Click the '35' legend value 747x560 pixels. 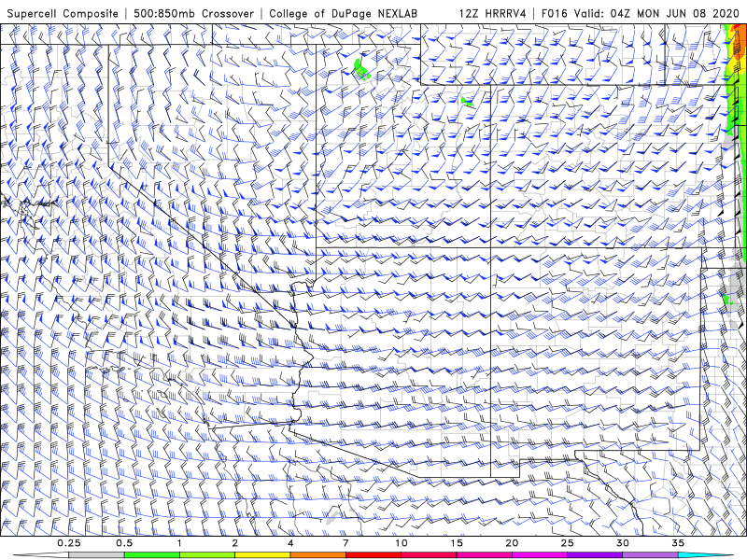coord(678,543)
